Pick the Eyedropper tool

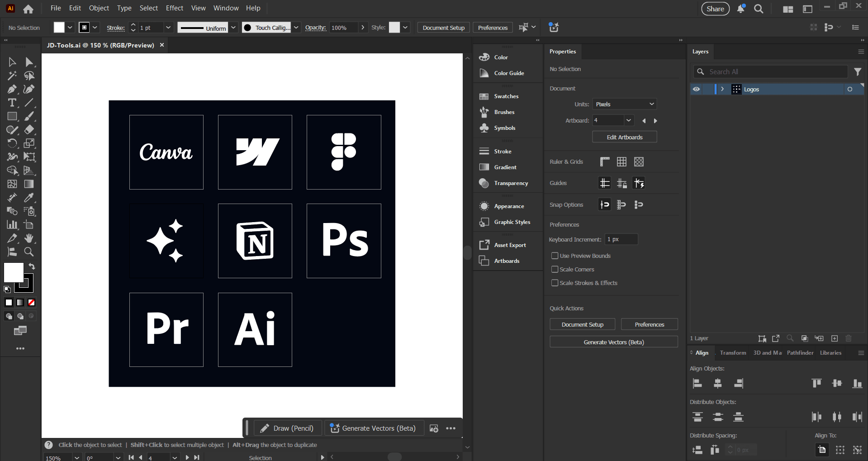29,198
